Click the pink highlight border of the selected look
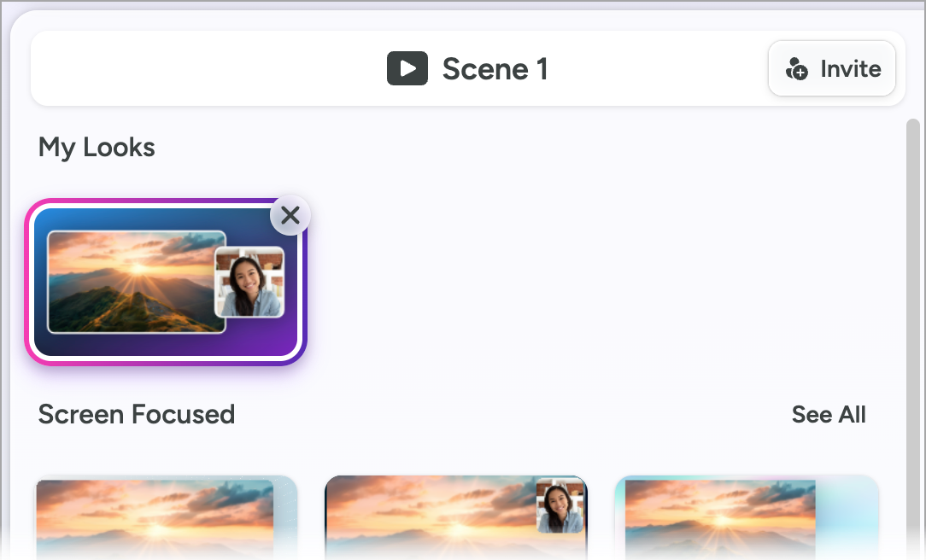 click(27, 282)
